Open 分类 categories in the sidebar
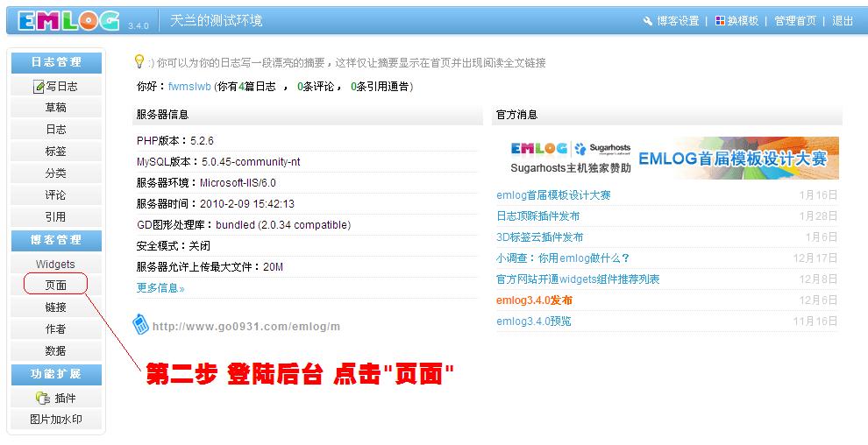The height and width of the screenshot is (445, 868). [56, 173]
